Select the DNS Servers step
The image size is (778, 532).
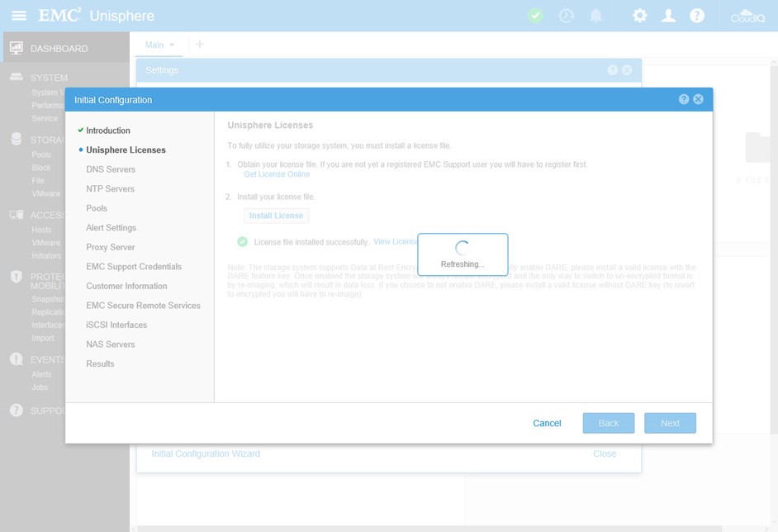111,169
